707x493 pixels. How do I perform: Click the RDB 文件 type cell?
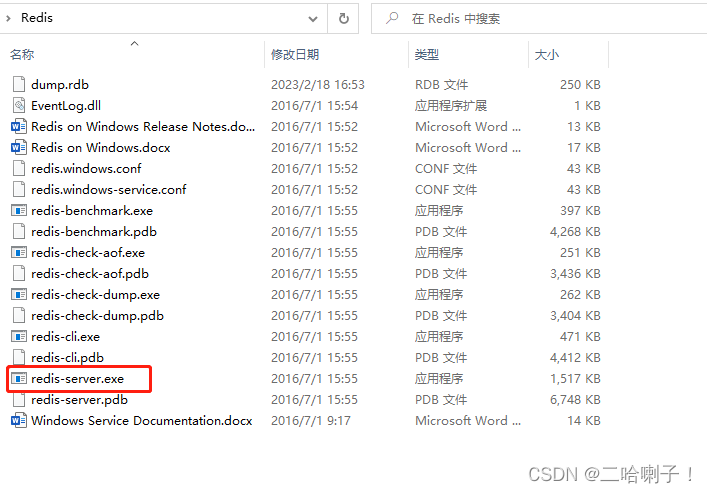click(x=441, y=84)
